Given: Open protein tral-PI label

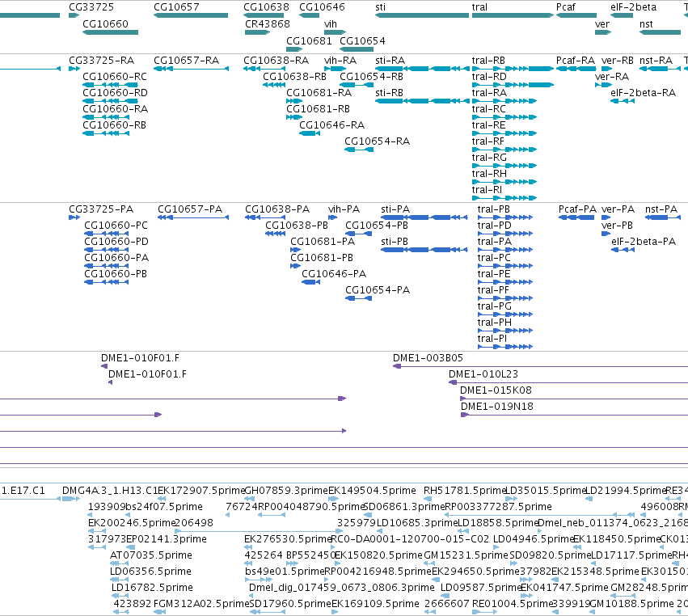Looking at the screenshot, I should coord(492,339).
